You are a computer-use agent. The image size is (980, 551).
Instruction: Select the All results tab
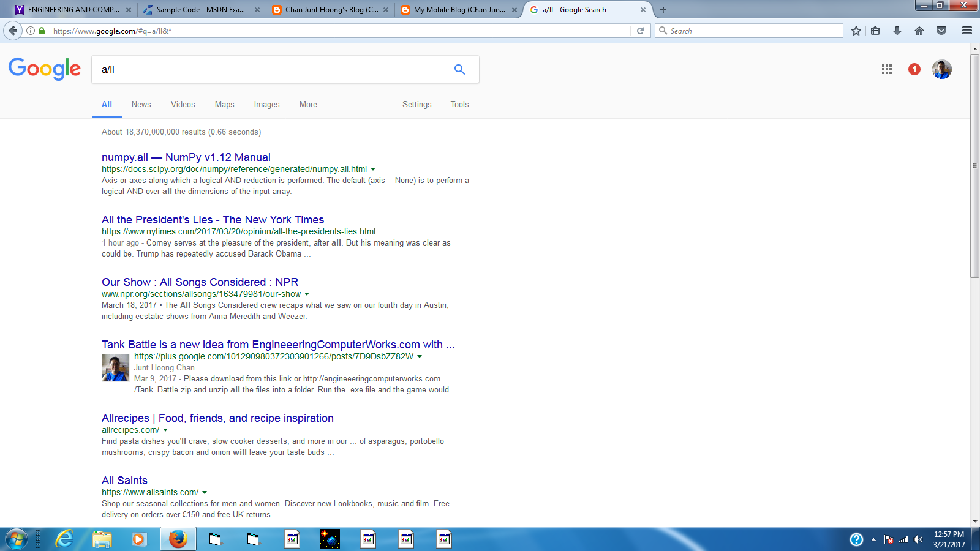pos(107,105)
